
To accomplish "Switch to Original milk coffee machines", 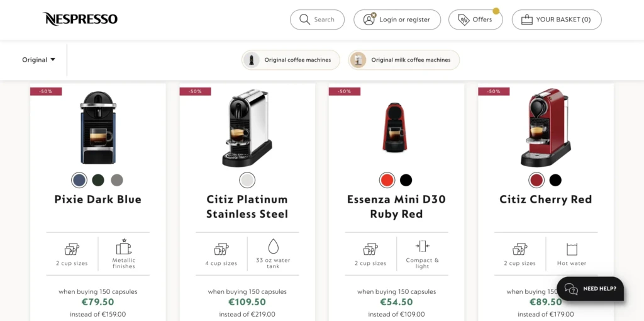I will (x=404, y=60).
